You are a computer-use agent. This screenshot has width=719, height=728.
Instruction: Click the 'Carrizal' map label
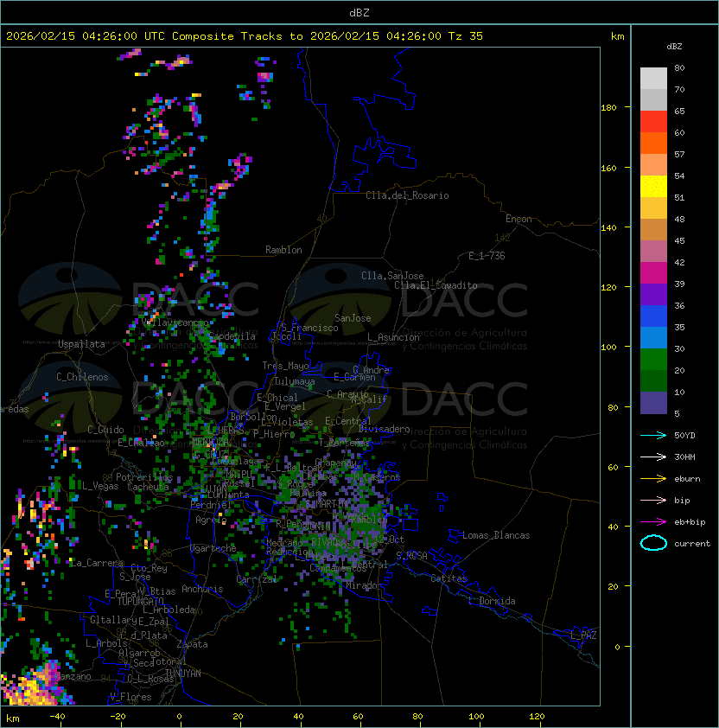256,579
